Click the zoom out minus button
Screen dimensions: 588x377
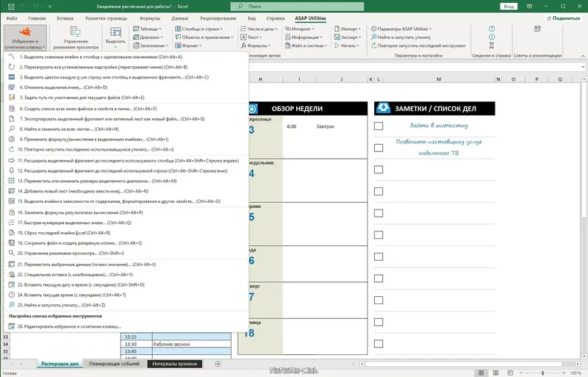pyautogui.click(x=521, y=373)
